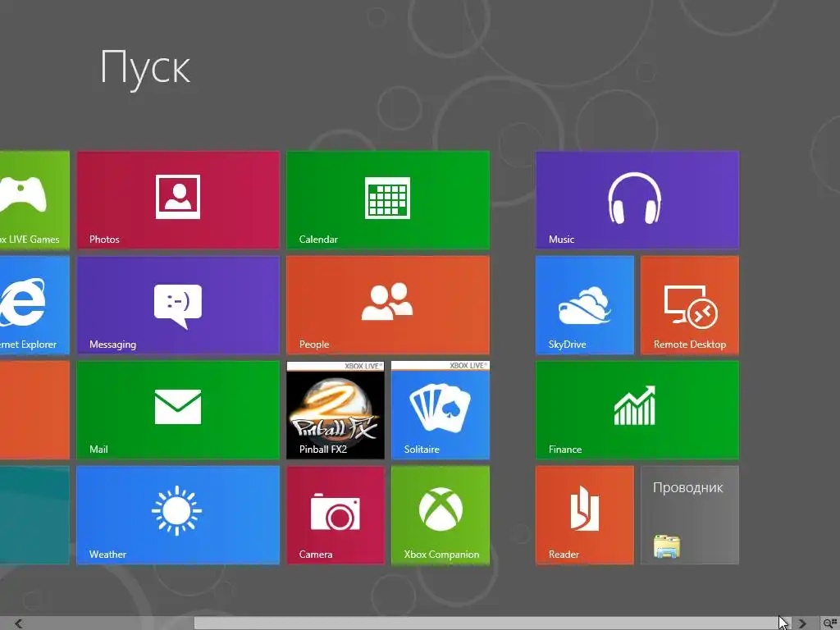Open the Finance tile
840x630 pixels.
tap(637, 410)
